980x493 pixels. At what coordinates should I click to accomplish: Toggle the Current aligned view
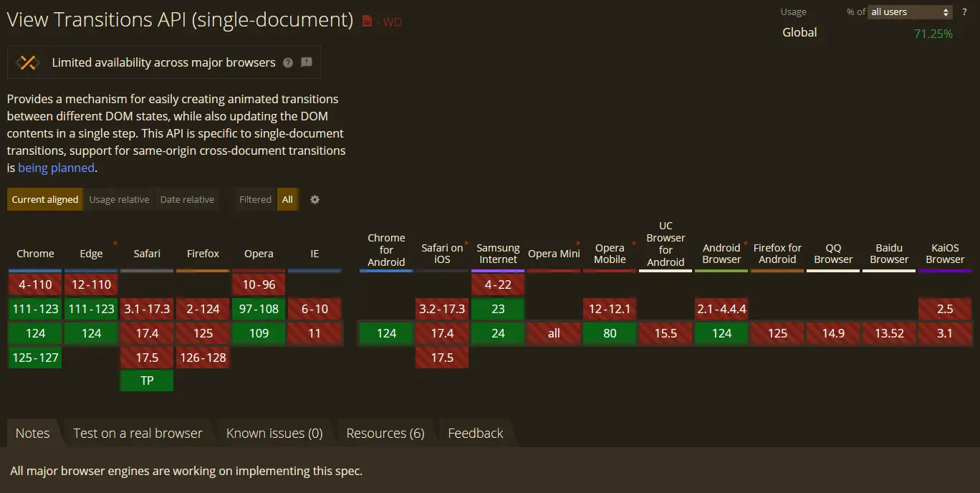45,200
